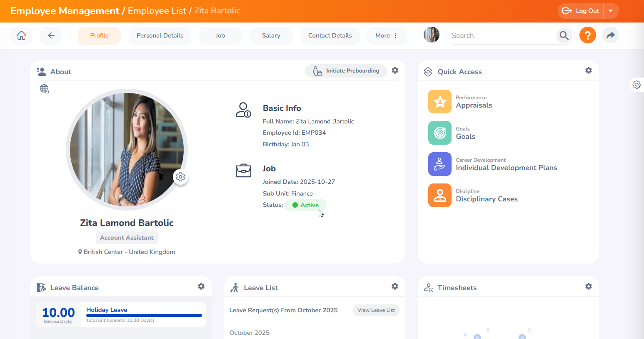Click the back arrow button
The height and width of the screenshot is (339, 644).
(51, 35)
